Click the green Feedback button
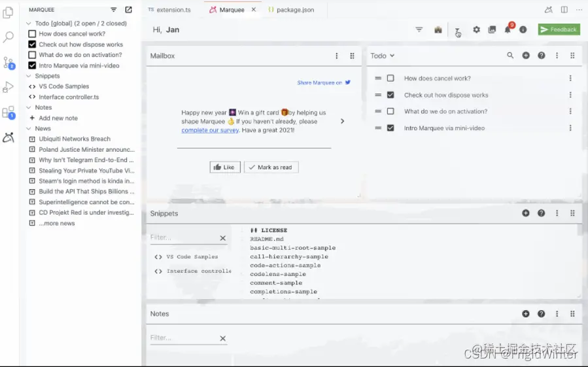Viewport: 588px width, 367px height. point(559,29)
